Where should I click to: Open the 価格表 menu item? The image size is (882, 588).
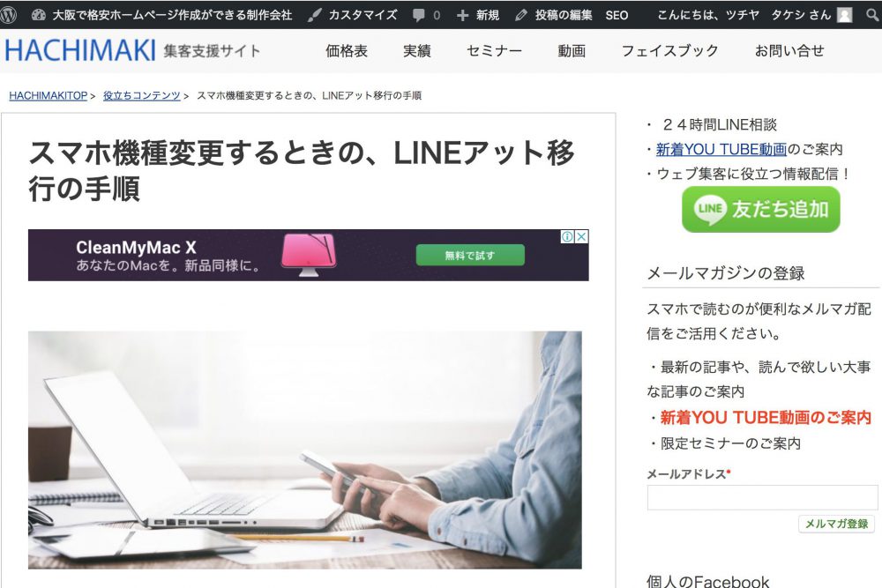tap(347, 51)
